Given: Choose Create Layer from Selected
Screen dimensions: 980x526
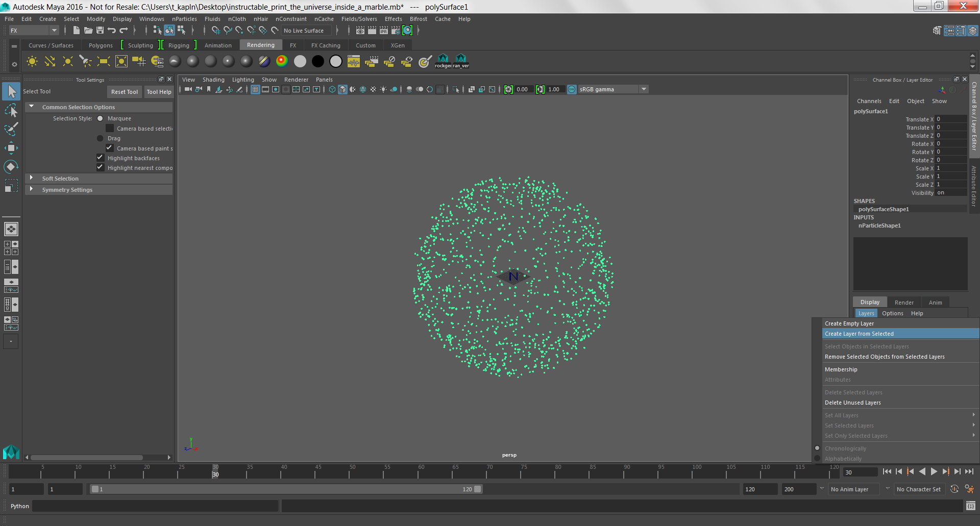Looking at the screenshot, I should [900, 334].
